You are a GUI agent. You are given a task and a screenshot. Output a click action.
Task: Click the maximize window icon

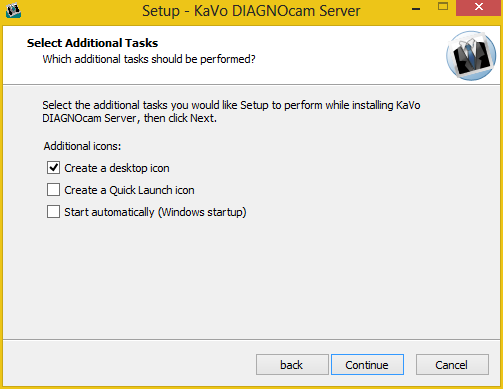tap(443, 6)
